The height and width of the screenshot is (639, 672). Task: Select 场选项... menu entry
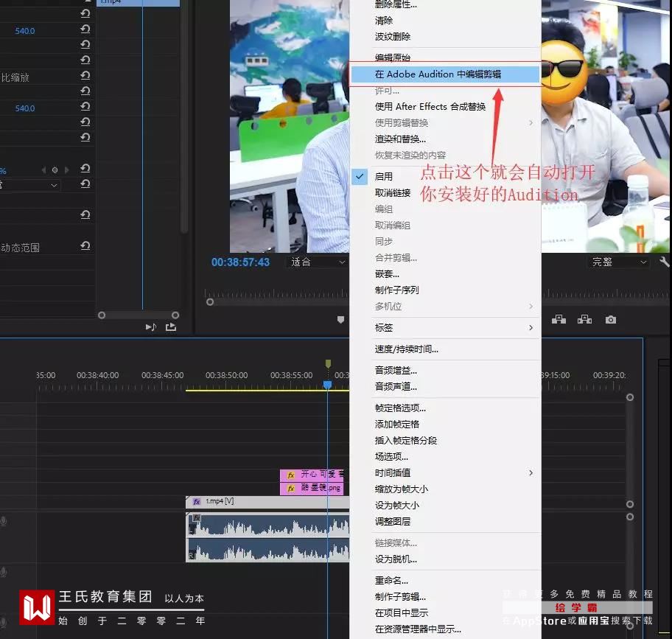(x=391, y=456)
